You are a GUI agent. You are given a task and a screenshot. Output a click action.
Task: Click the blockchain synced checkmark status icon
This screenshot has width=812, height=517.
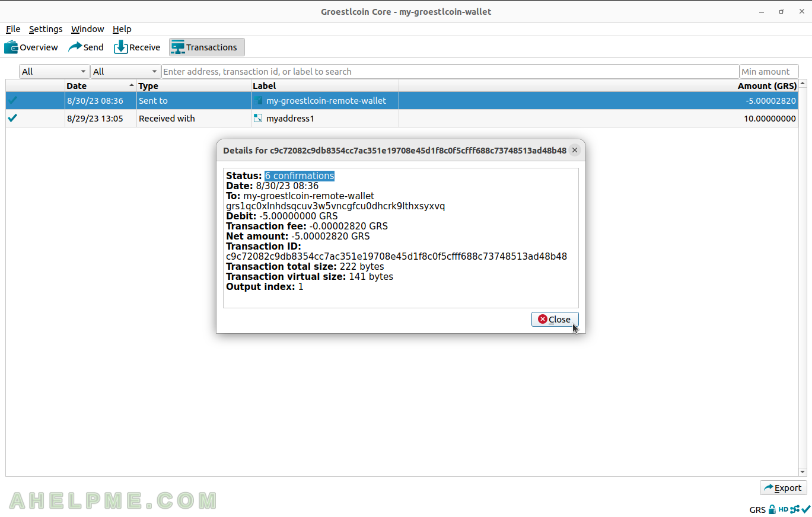point(806,509)
